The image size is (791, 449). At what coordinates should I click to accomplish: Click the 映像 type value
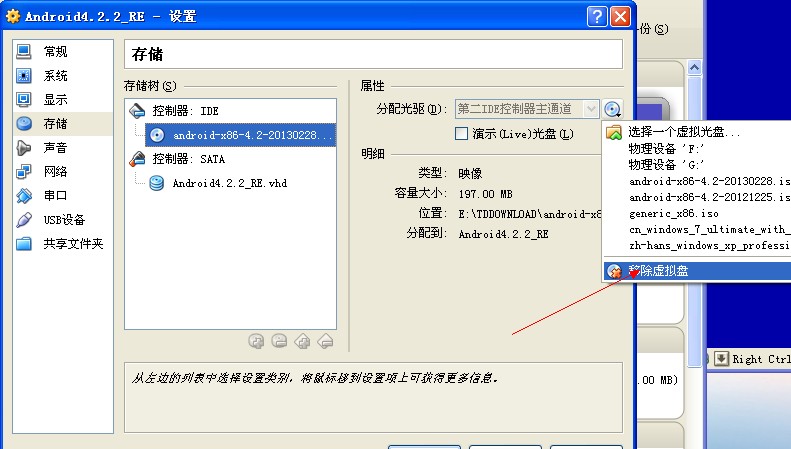click(x=470, y=174)
